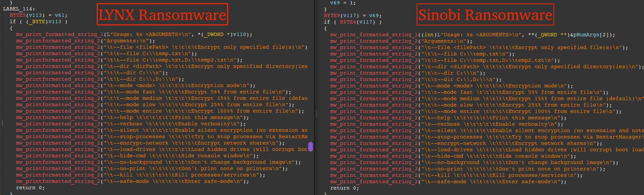Click "return 0;" statement in right pane
This screenshot has height=195, width=644.
(344, 188)
